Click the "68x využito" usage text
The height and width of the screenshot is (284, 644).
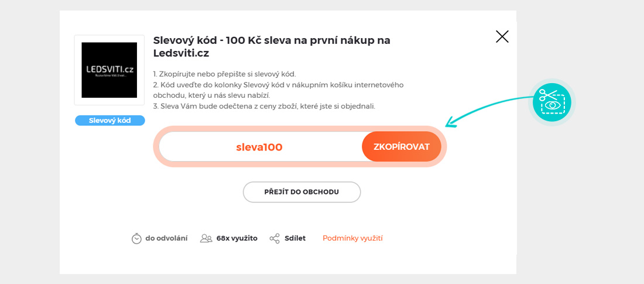click(237, 238)
